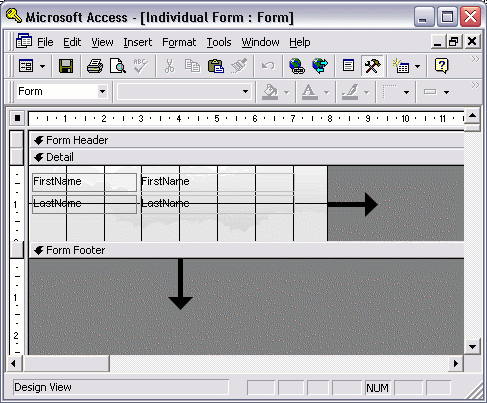The height and width of the screenshot is (403, 487).
Task: Open the AutoFormat dropdown arrow
Action: click(417, 66)
